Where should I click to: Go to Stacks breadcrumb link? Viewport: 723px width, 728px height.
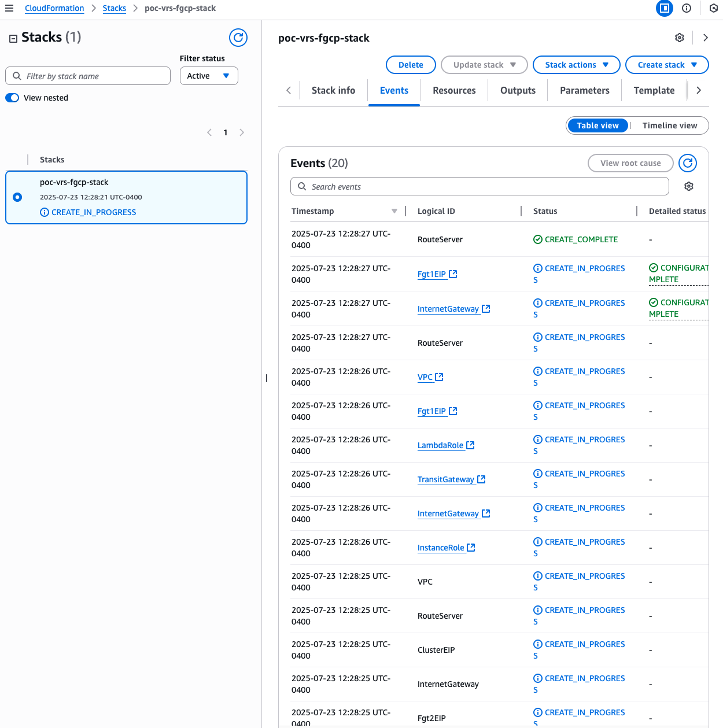click(115, 8)
